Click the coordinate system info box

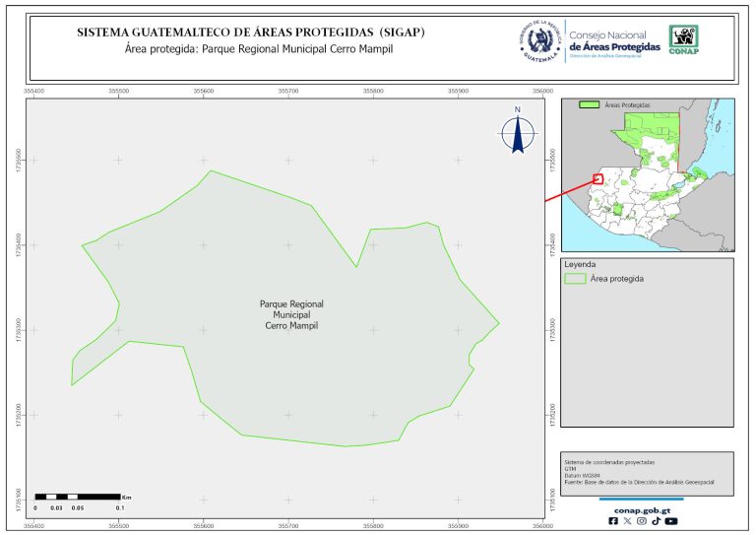pyautogui.click(x=647, y=472)
